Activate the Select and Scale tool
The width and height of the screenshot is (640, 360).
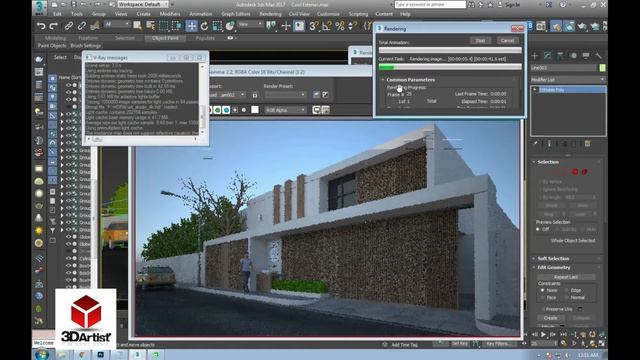click(x=217, y=26)
